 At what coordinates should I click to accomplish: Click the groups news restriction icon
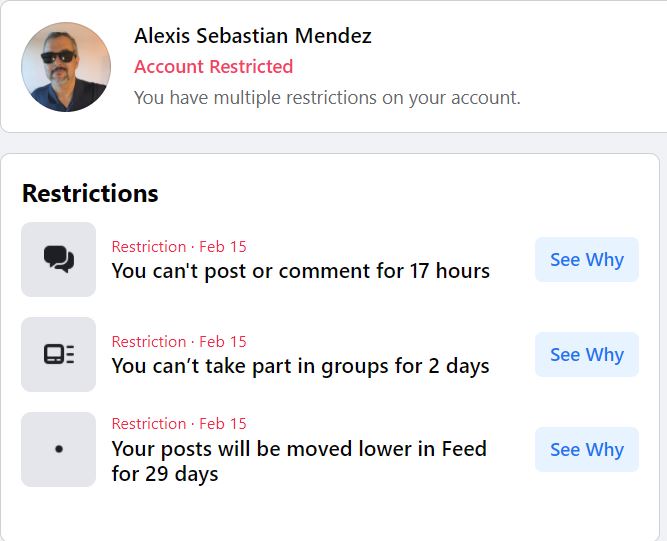tap(59, 355)
